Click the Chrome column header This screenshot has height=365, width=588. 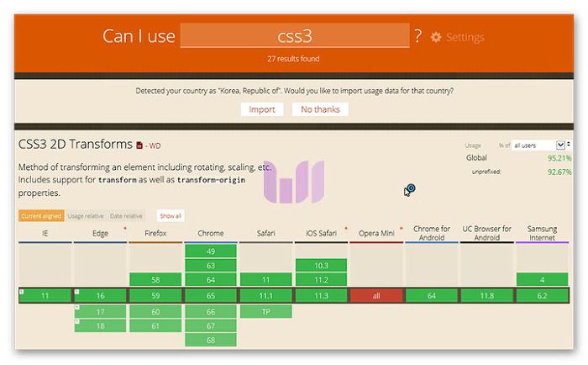(210, 233)
